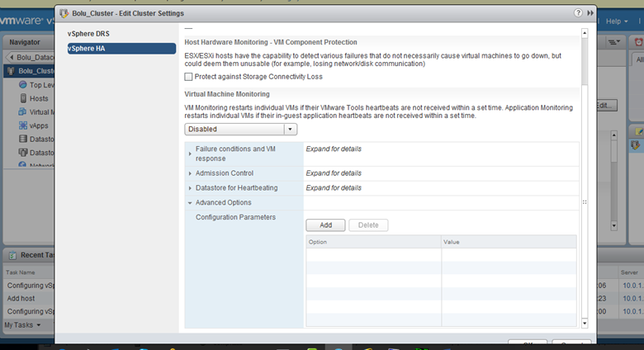Click the background panel scrollbar down arrow

(614, 225)
